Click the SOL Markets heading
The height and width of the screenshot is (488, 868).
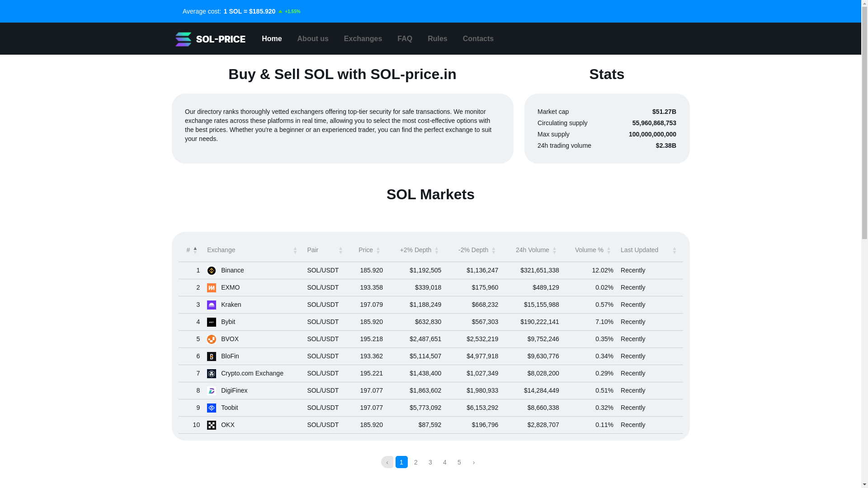[430, 194]
